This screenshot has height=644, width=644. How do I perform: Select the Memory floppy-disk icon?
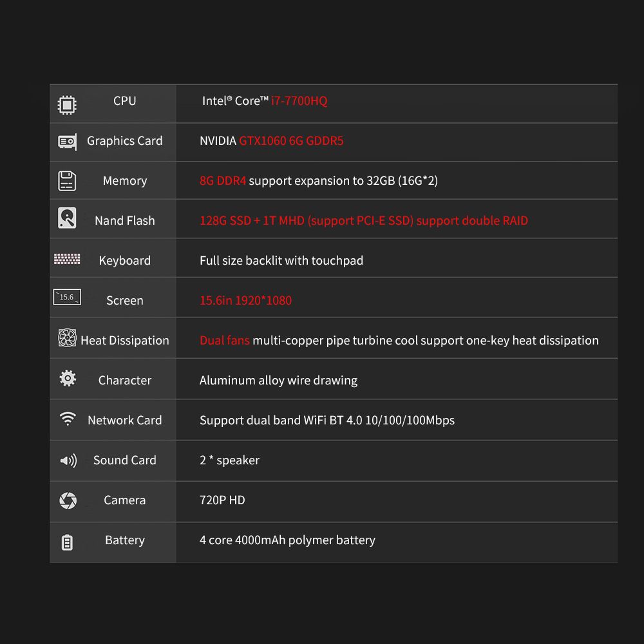coord(67,181)
